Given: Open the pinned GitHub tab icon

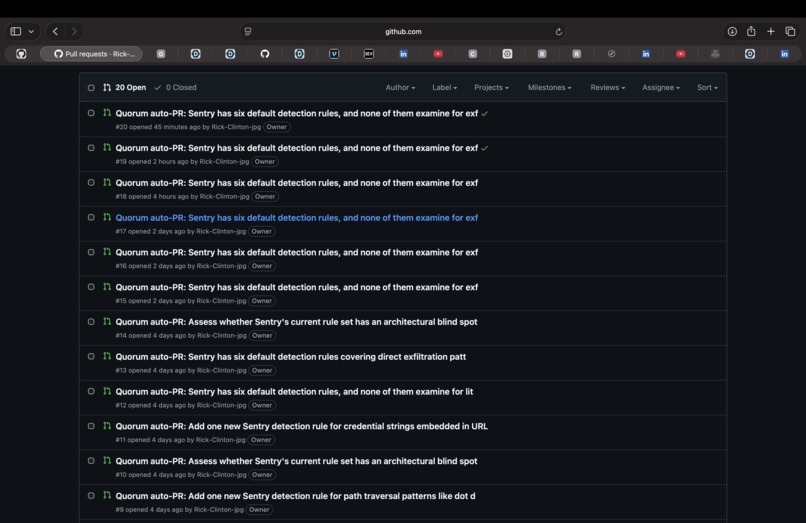Looking at the screenshot, I should (21, 54).
